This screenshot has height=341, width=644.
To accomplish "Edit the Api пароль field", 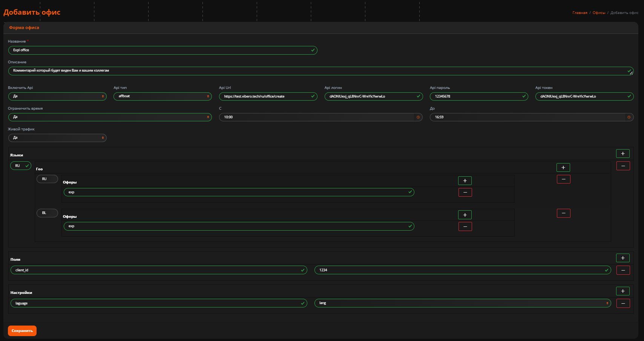I will 479,96.
